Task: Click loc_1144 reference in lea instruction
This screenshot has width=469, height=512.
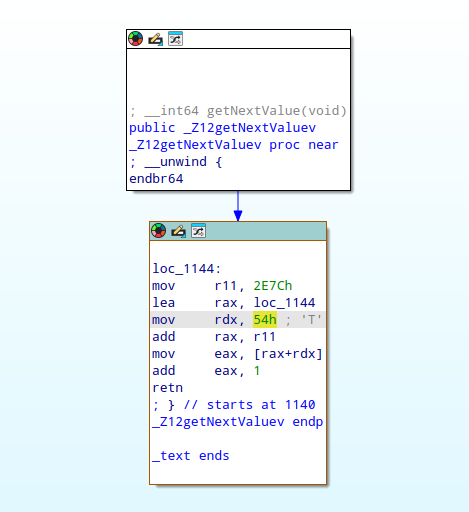Action: (284, 303)
